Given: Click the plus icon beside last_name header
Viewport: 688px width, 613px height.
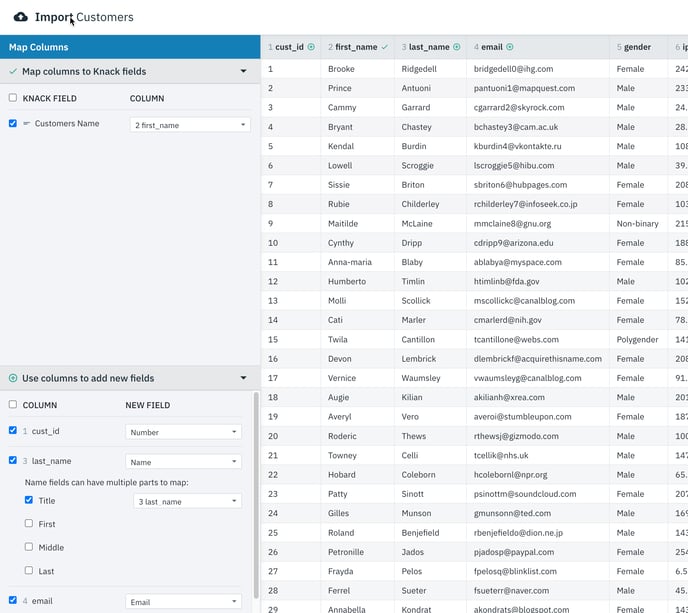Looking at the screenshot, I should coord(457,47).
